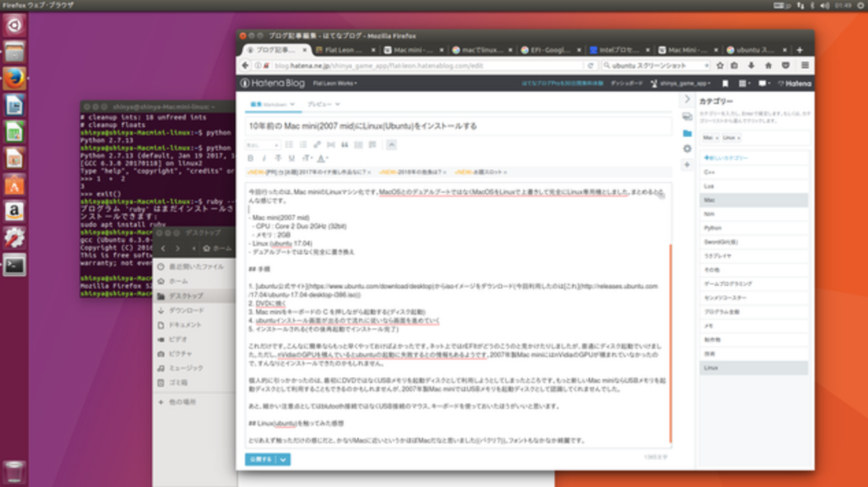Launch LibreOffice Impress from launcher
The image size is (868, 487).
pos(14,158)
